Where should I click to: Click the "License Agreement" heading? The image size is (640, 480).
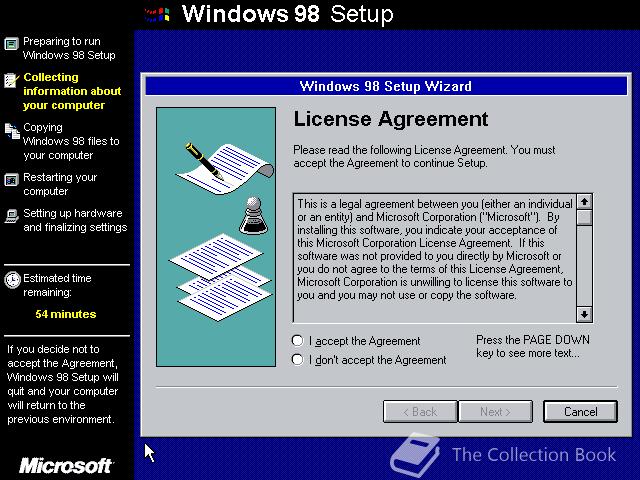pos(391,119)
